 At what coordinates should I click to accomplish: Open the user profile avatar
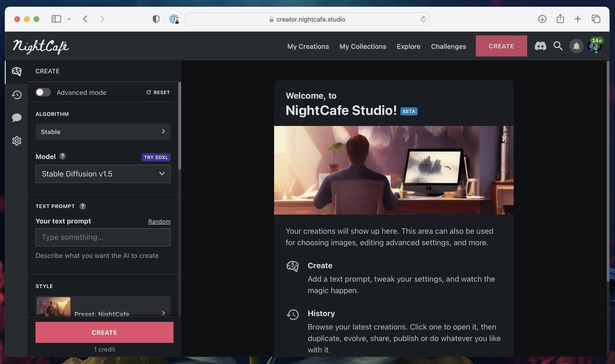click(x=594, y=47)
